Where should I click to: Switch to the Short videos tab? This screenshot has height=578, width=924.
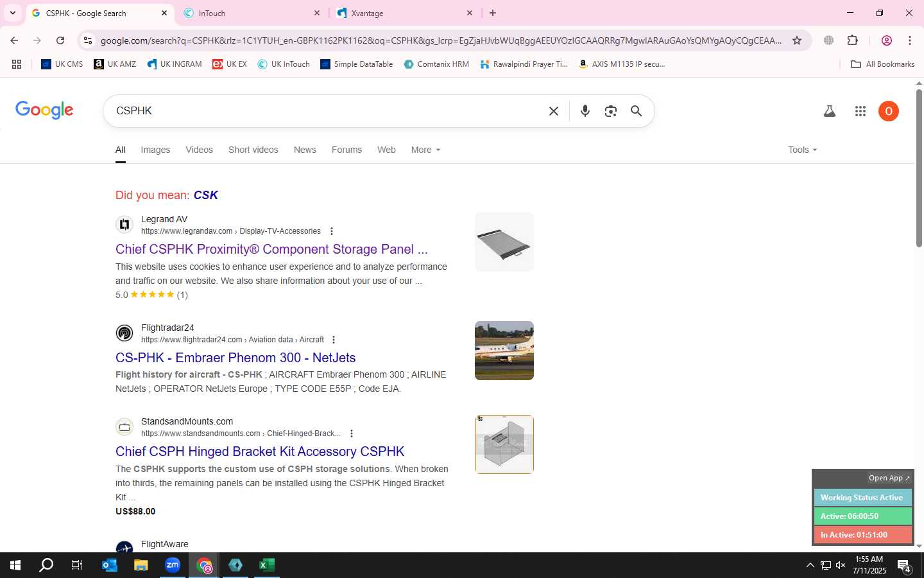[x=253, y=150]
